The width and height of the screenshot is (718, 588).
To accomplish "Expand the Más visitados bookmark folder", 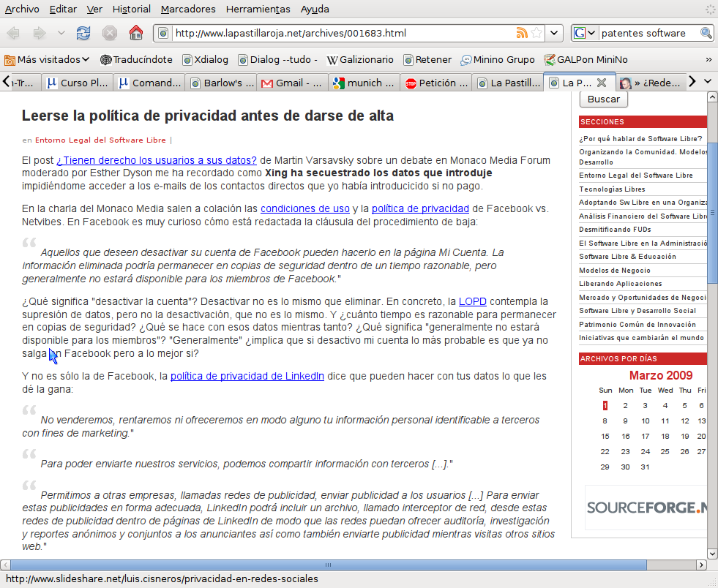I will coord(47,59).
